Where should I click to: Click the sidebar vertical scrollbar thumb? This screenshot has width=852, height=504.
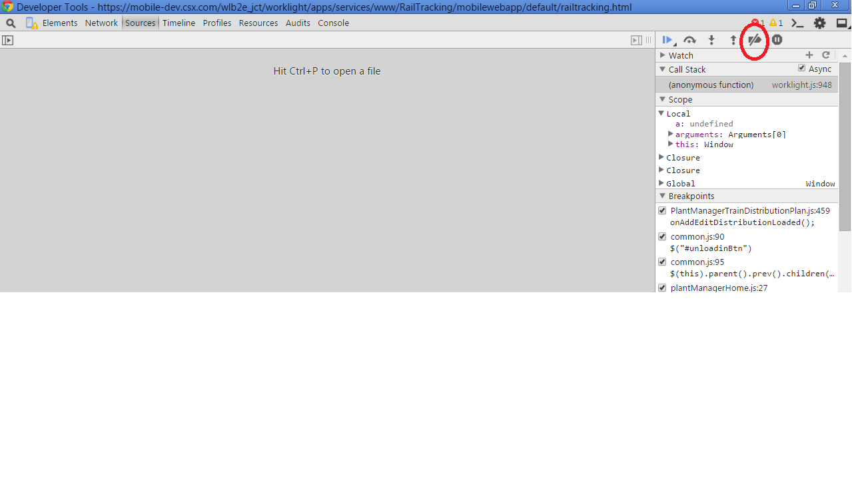coord(845,147)
